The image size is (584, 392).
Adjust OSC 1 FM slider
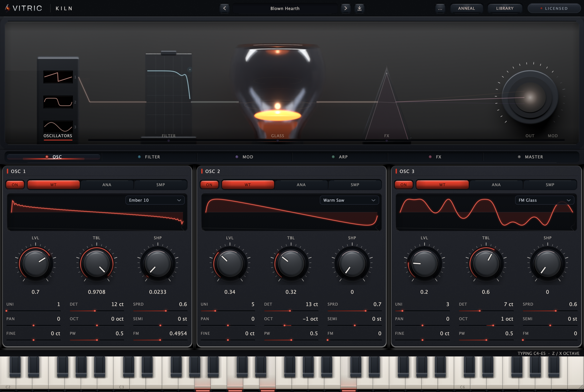tap(160, 340)
